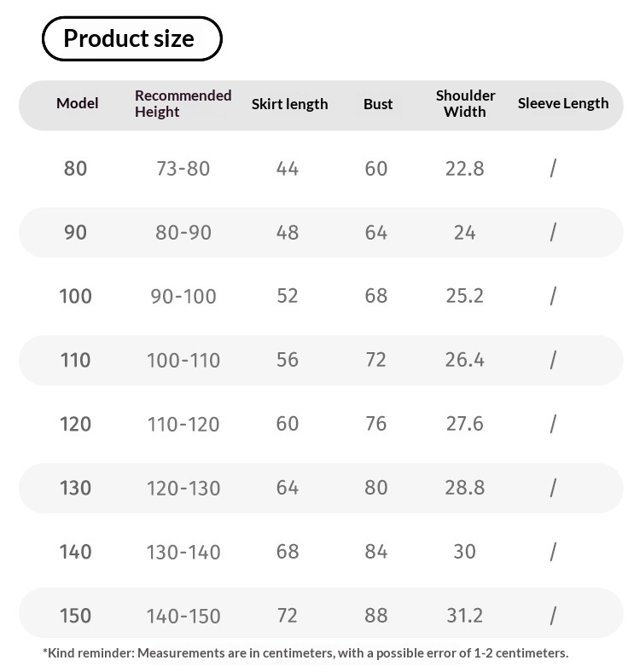
Task: Click shoulder width 31.2 in row 150
Action: click(x=464, y=616)
